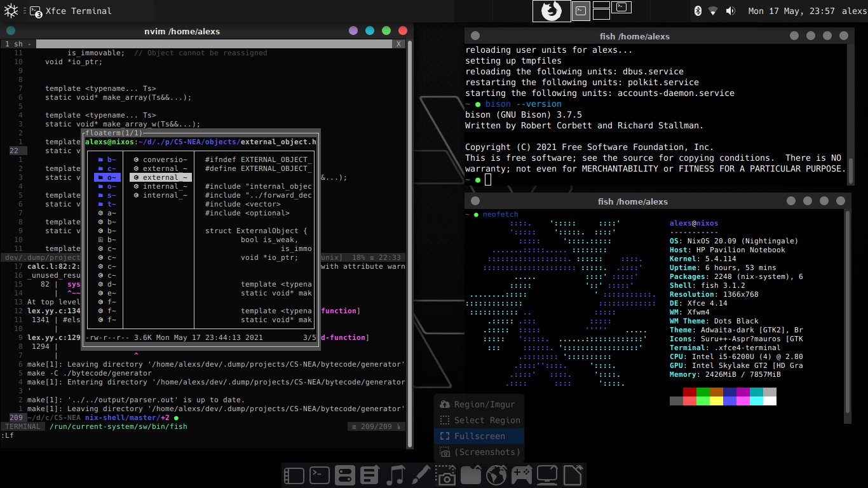Click the volume speaker tray icon
Viewport: 868px width, 488px height.
pos(730,11)
